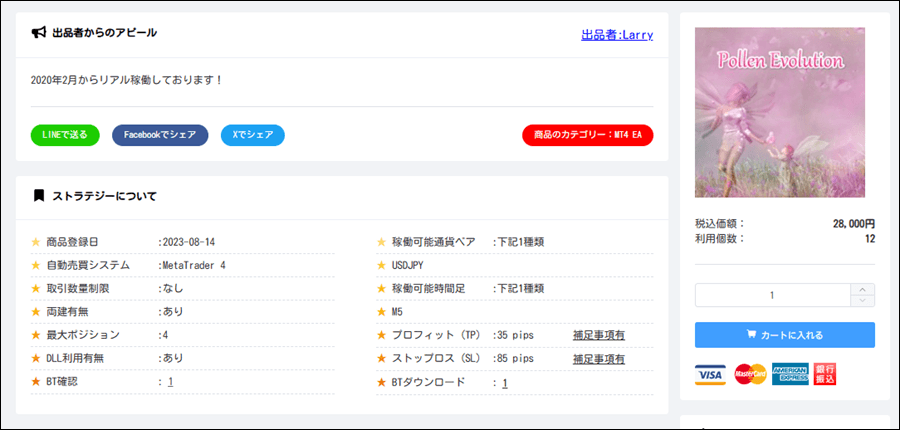Click the megaphone icon beside 出品者からのアピール
The image size is (900, 430).
click(39, 33)
